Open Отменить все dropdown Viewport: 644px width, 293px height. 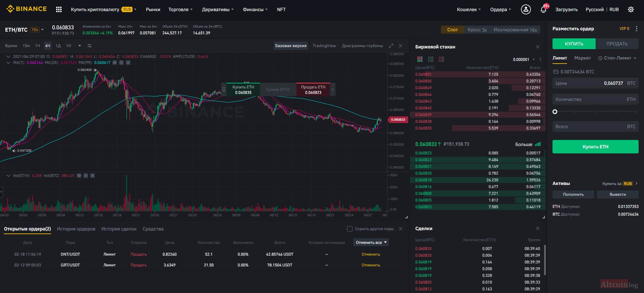[371, 242]
